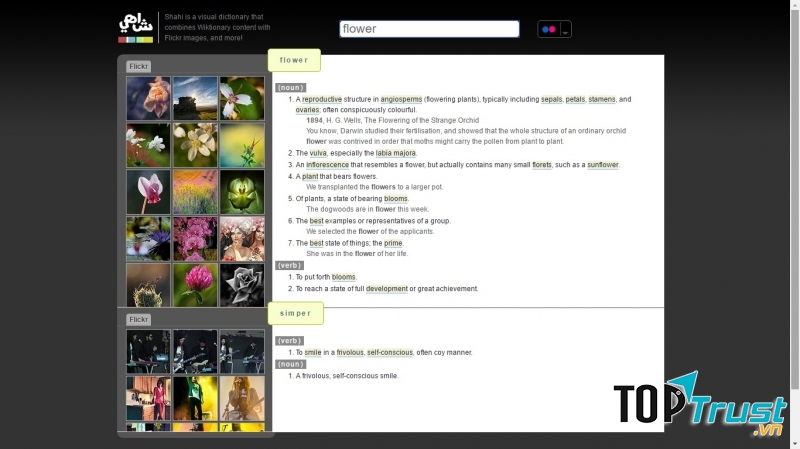Click the Flickr label above simper images
The height and width of the screenshot is (449, 800).
coord(138,320)
